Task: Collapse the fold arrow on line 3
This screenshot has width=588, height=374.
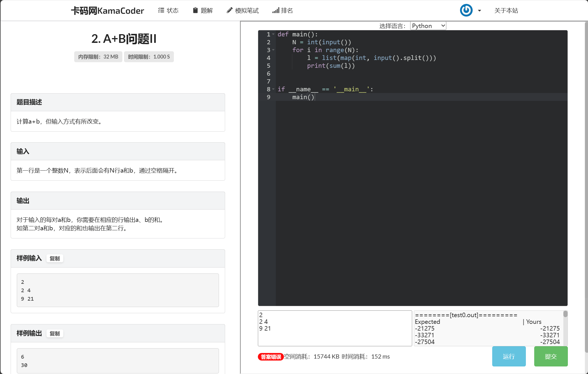Action: (x=273, y=50)
